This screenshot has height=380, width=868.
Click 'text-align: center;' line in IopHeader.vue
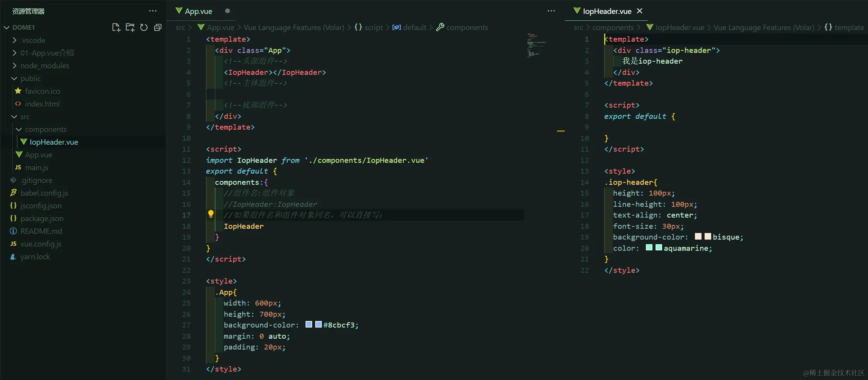point(655,215)
